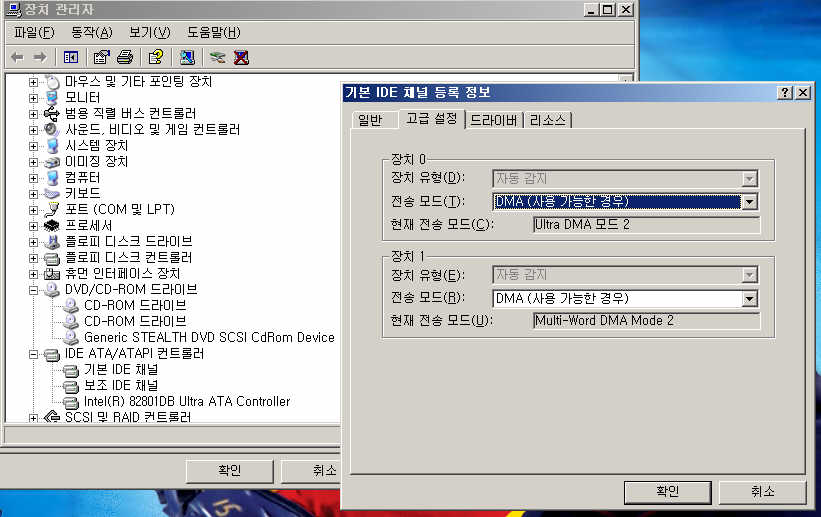
Task: Switch to the 리소스 tab
Action: coord(547,120)
